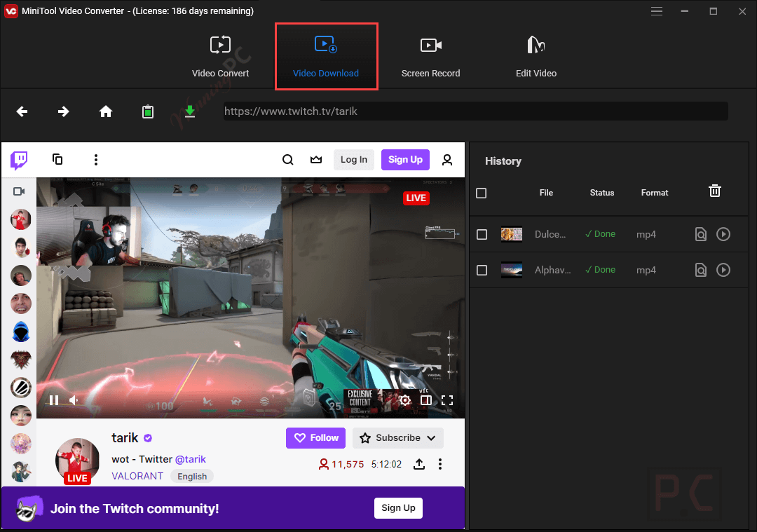Viewport: 757px width, 532px height.
Task: Navigate back with the left arrow
Action: click(x=22, y=111)
